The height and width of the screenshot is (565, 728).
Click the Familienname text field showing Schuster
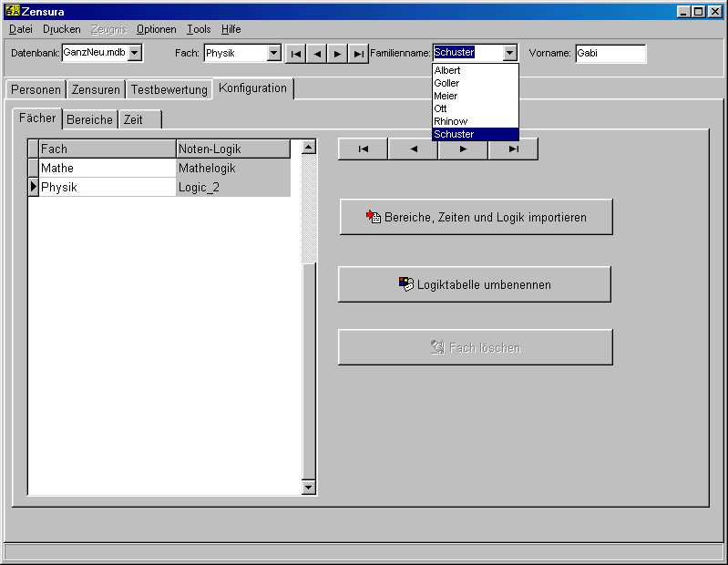pyautogui.click(x=467, y=53)
